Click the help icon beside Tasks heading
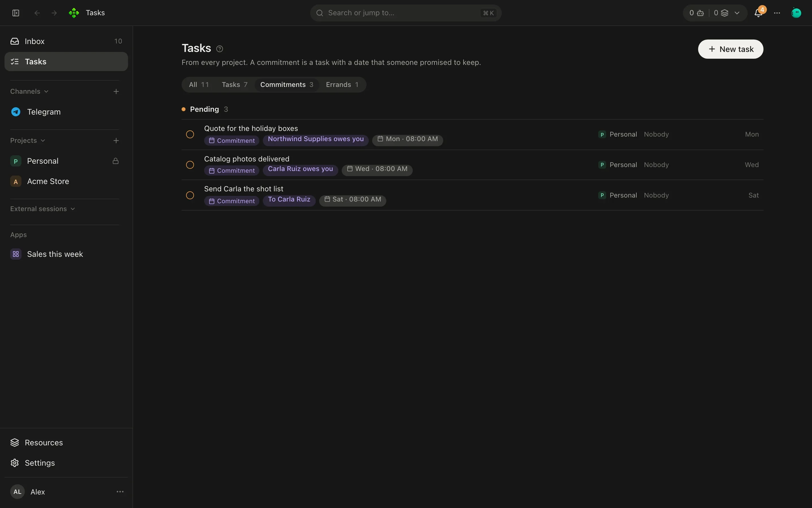The width and height of the screenshot is (812, 508). (219, 49)
